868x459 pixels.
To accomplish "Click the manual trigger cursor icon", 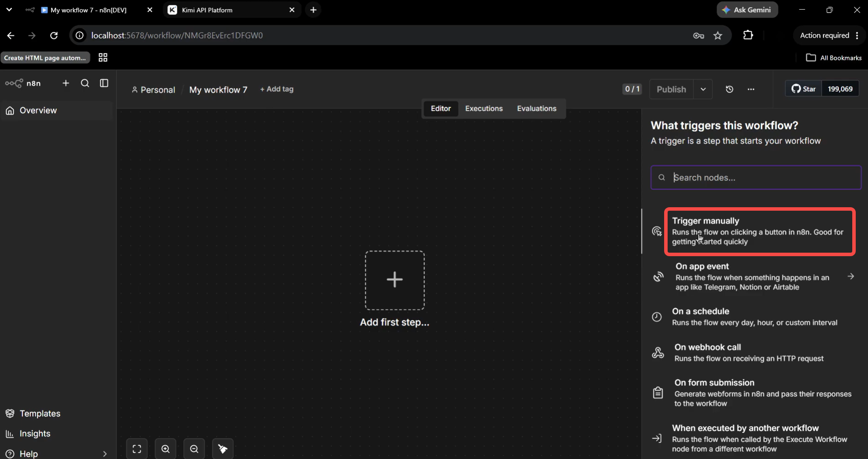I will click(657, 231).
